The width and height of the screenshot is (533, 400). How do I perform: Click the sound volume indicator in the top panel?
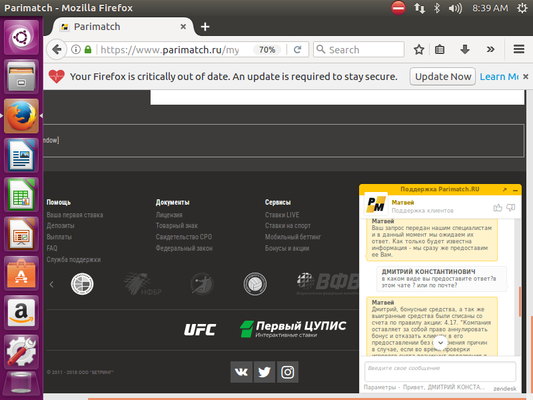point(455,8)
